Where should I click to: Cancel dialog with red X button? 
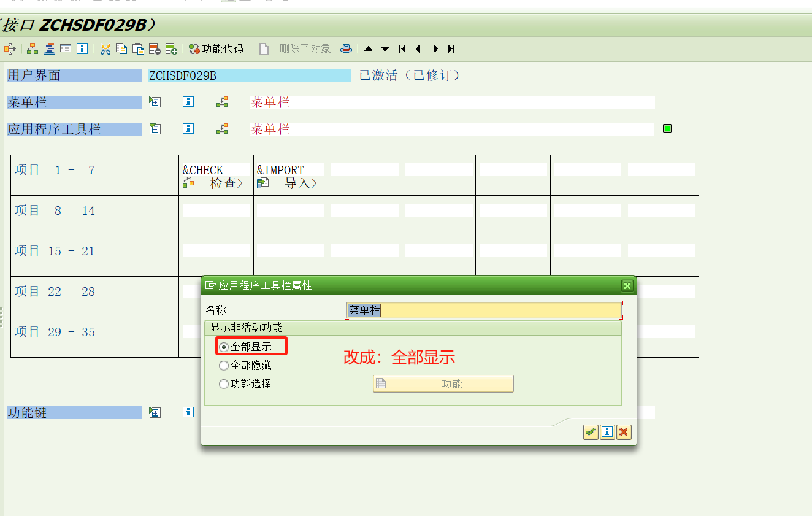coord(624,433)
